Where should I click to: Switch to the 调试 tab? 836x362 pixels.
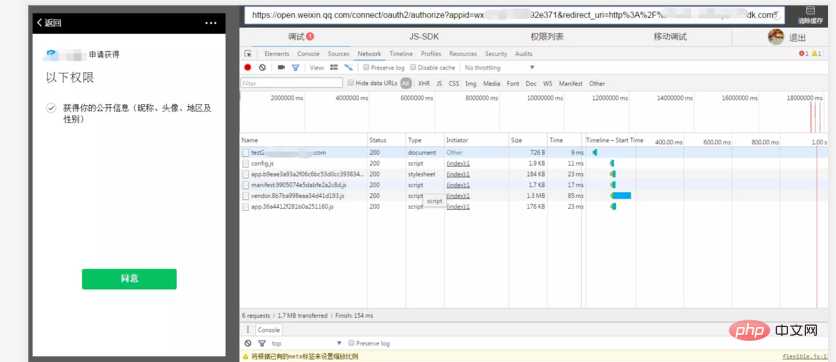point(301,37)
